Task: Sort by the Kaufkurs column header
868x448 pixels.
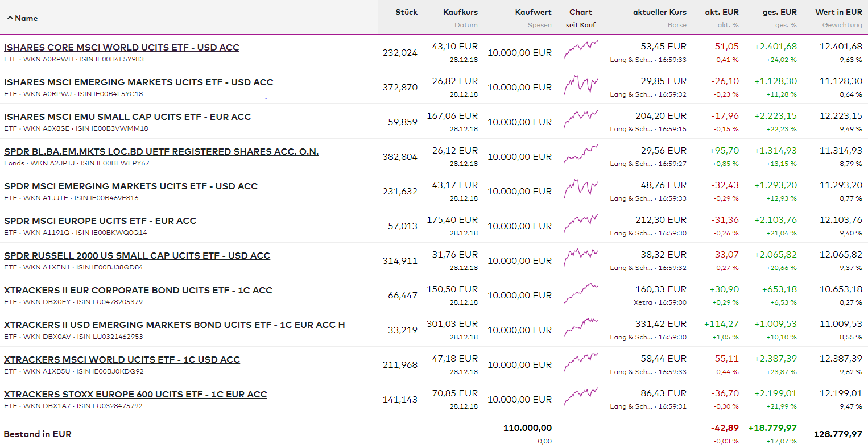Action: click(460, 12)
